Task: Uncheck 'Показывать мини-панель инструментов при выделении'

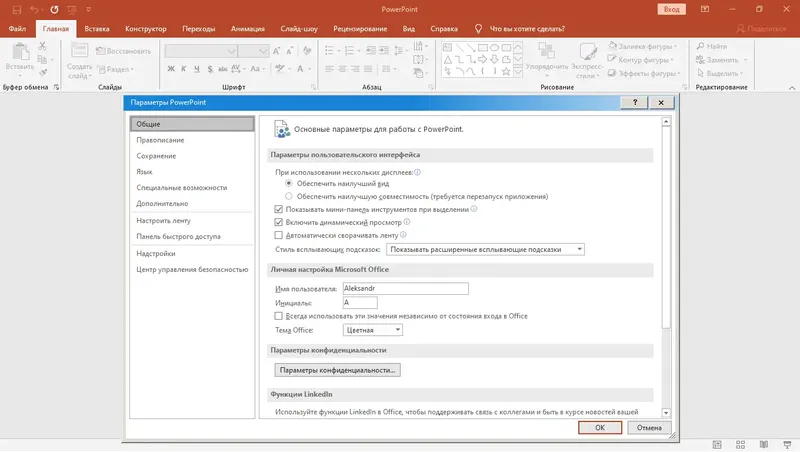Action: 279,209
